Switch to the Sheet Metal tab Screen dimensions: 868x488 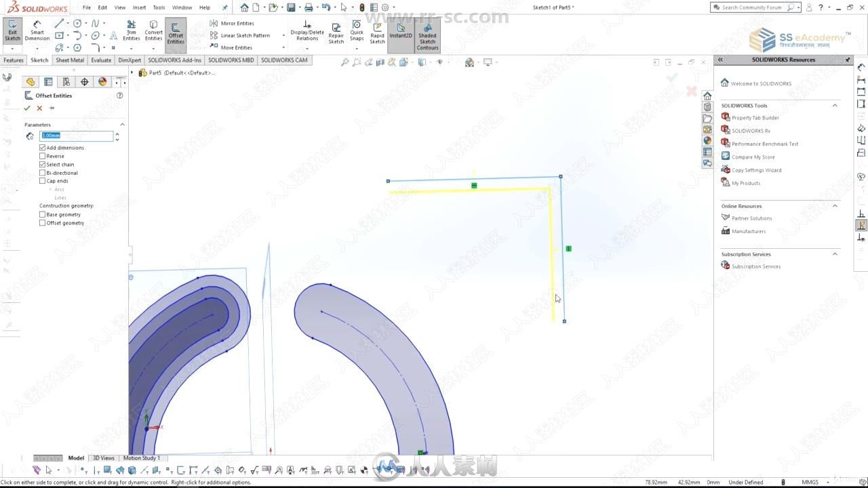pyautogui.click(x=70, y=60)
